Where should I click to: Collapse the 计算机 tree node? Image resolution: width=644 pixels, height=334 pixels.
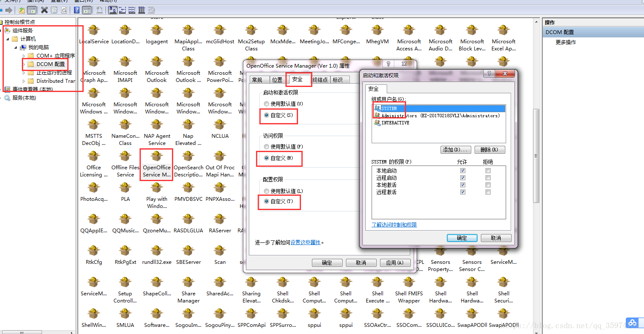[8, 39]
